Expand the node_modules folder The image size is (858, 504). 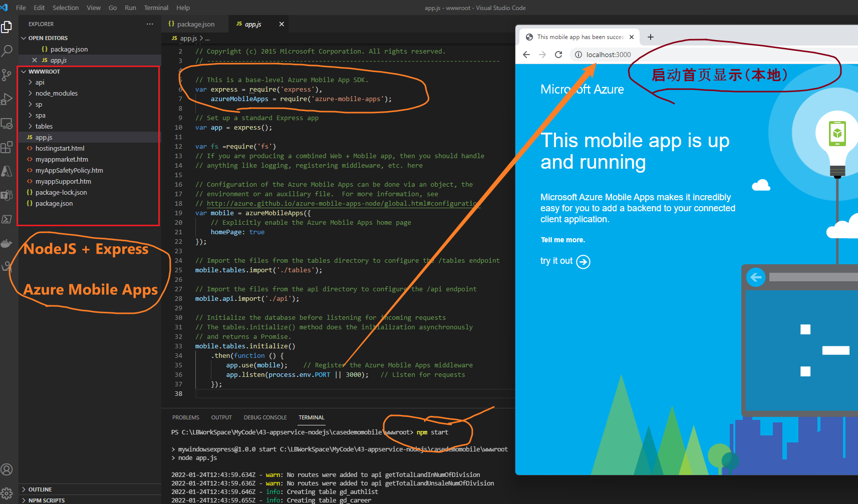[56, 94]
